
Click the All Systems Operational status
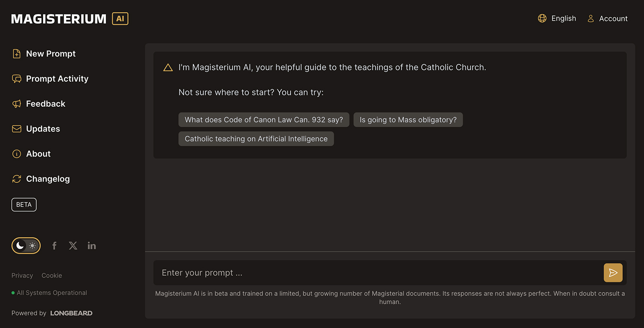[x=49, y=293]
